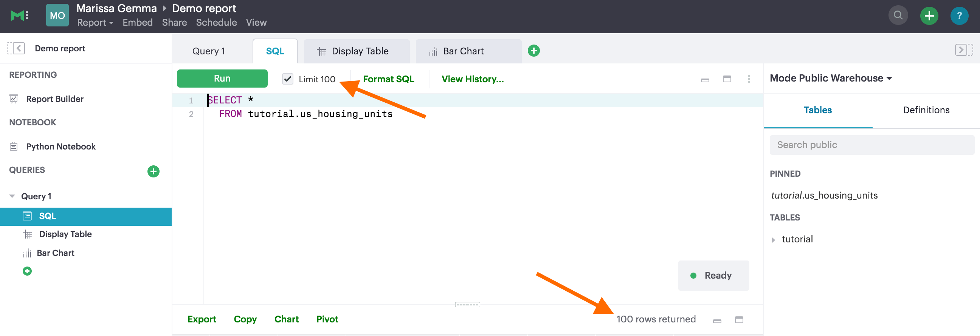
Task: Open Mode Public Warehouse dropdown
Action: tap(831, 78)
